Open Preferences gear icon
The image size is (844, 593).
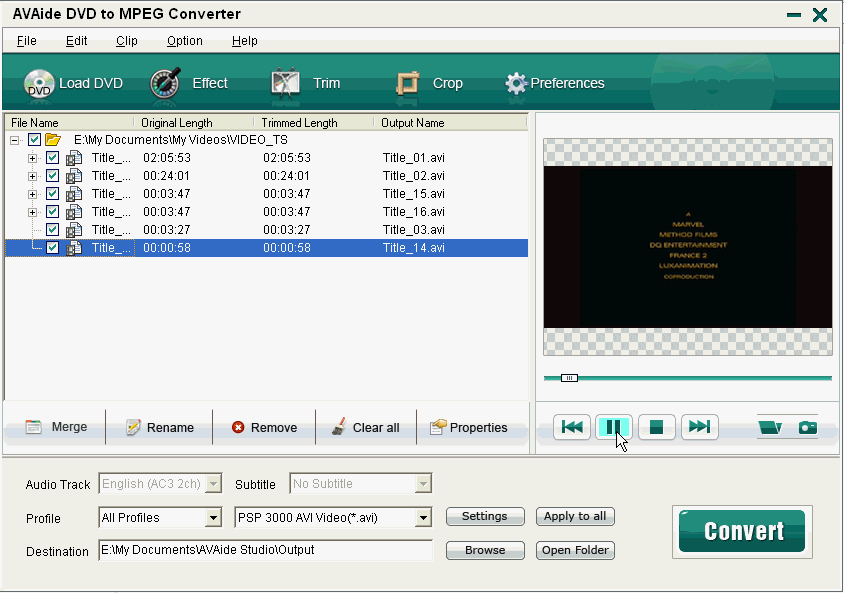click(516, 84)
